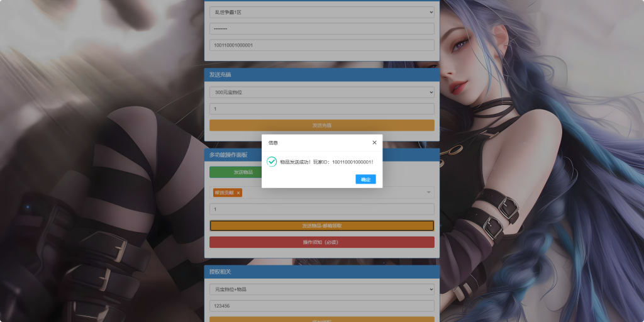Screen dimensions: 644x322
Task: Focus the 100110001000001 player ID field
Action: [322, 45]
